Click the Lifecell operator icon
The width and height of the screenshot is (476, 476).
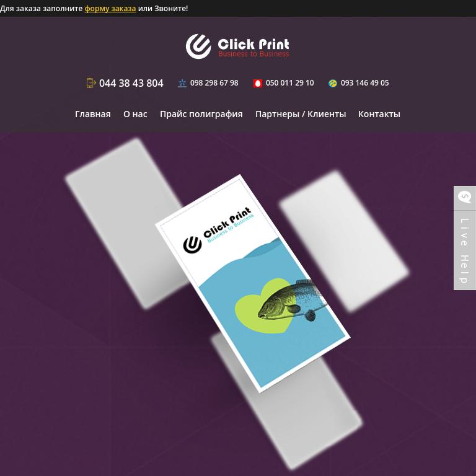(x=332, y=83)
